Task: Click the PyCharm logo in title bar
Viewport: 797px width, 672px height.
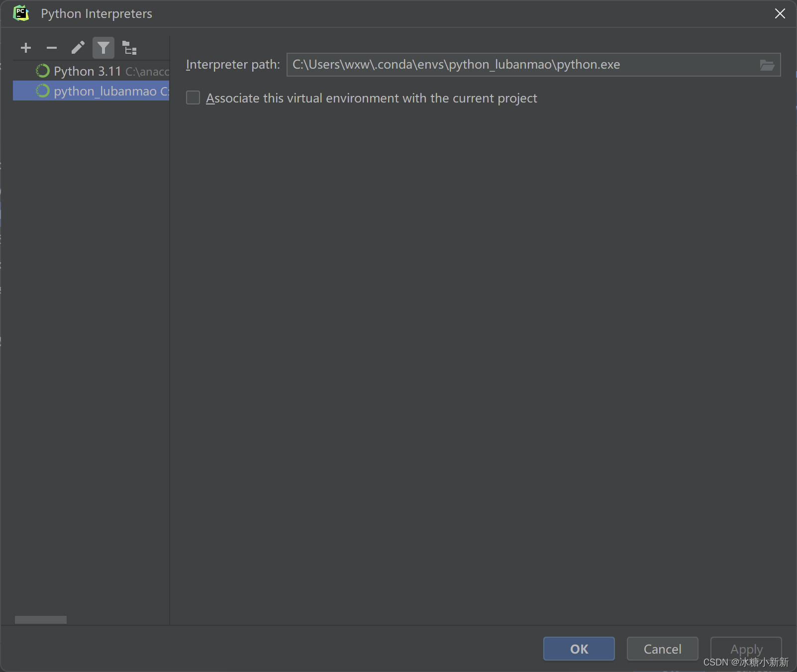Action: click(21, 13)
